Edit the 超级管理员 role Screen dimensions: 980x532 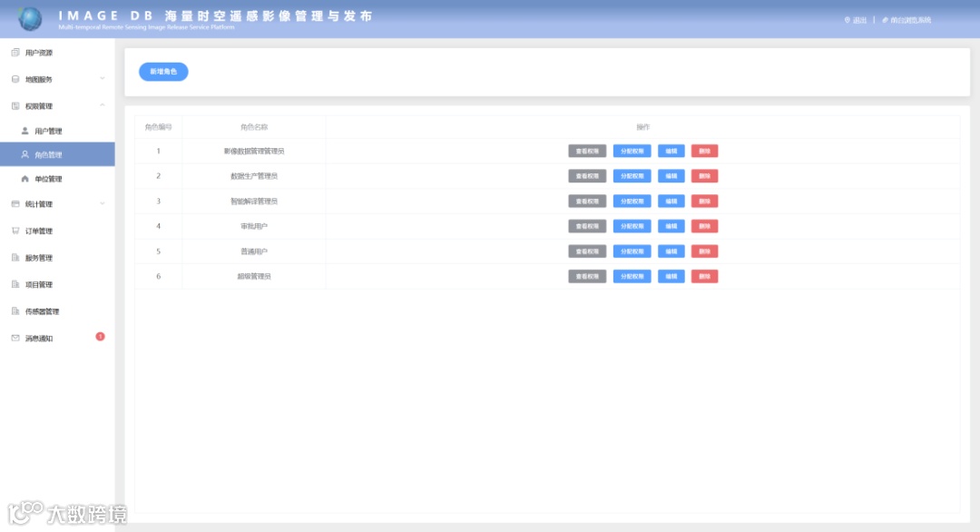click(x=671, y=276)
